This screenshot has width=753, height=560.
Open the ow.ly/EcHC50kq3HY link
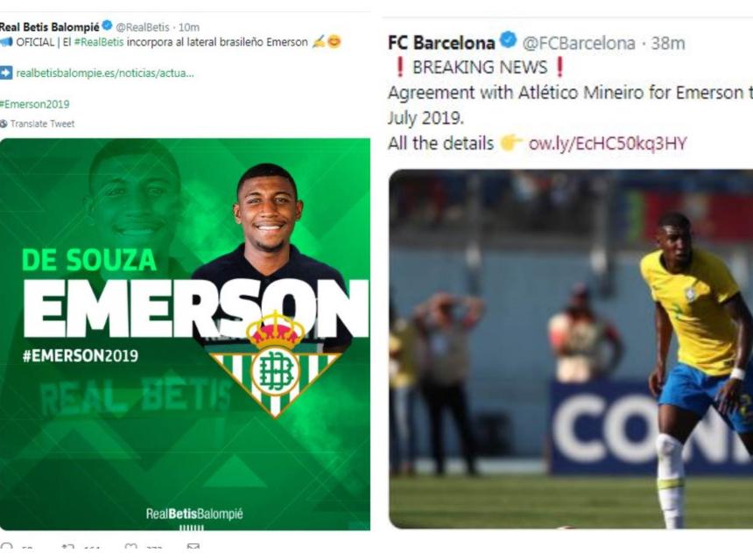(608, 143)
